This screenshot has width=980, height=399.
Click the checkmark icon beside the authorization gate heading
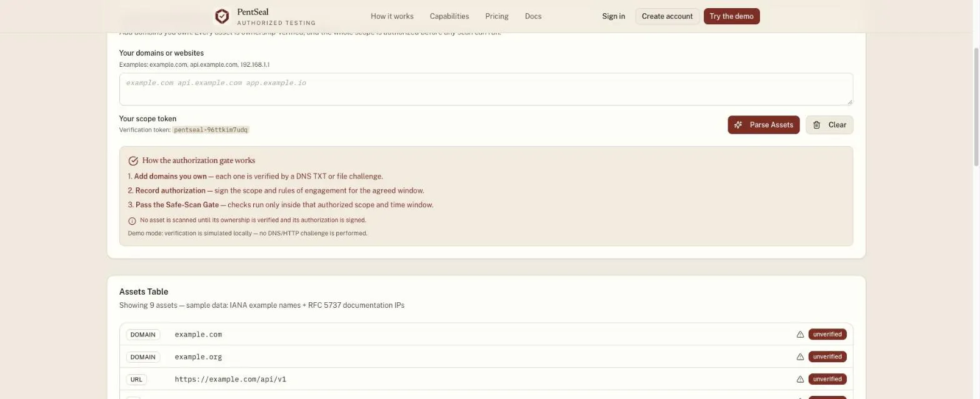click(x=133, y=161)
